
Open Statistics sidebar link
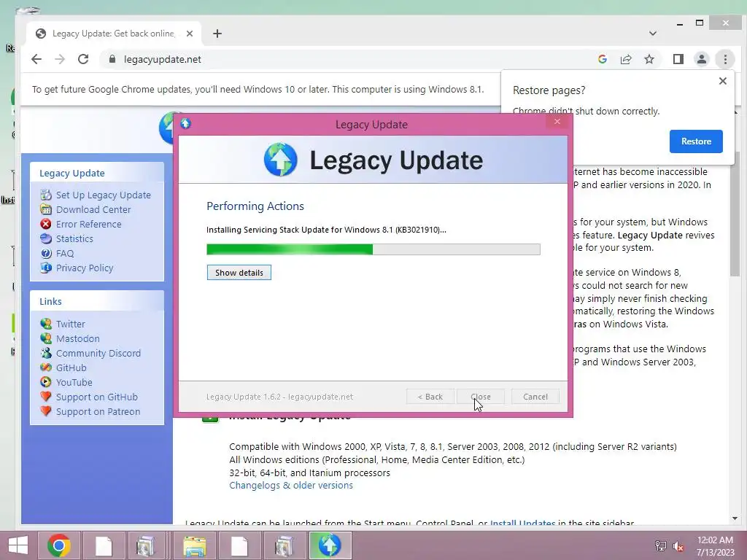[x=74, y=238]
